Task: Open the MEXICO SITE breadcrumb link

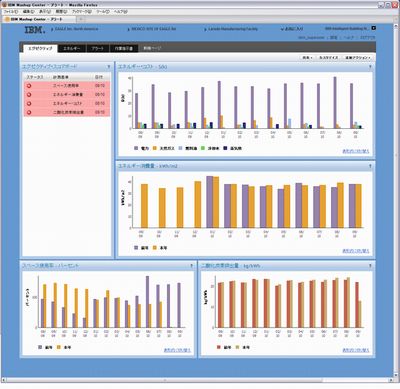Action: pyautogui.click(x=154, y=29)
